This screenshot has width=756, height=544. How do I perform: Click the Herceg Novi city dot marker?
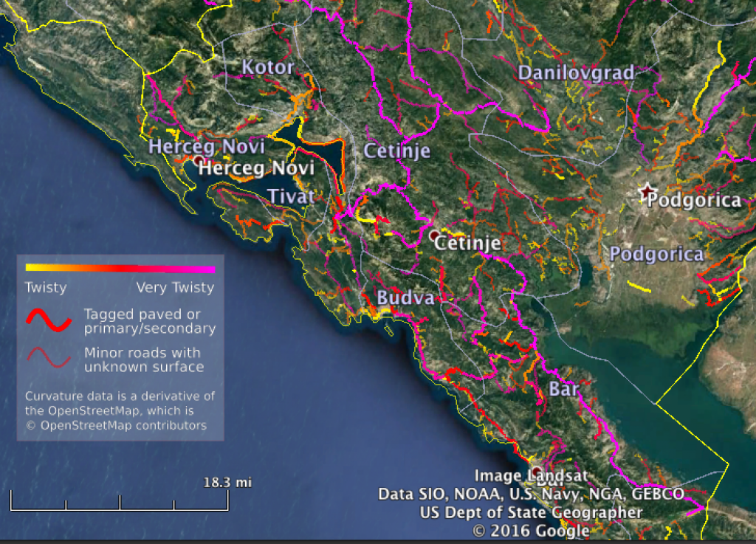click(198, 159)
